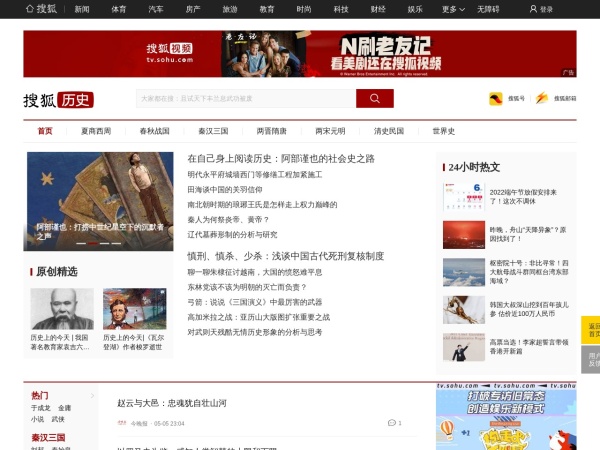Open headline 阿部谨也的社会史之路
600x450 pixels.
coord(281,158)
